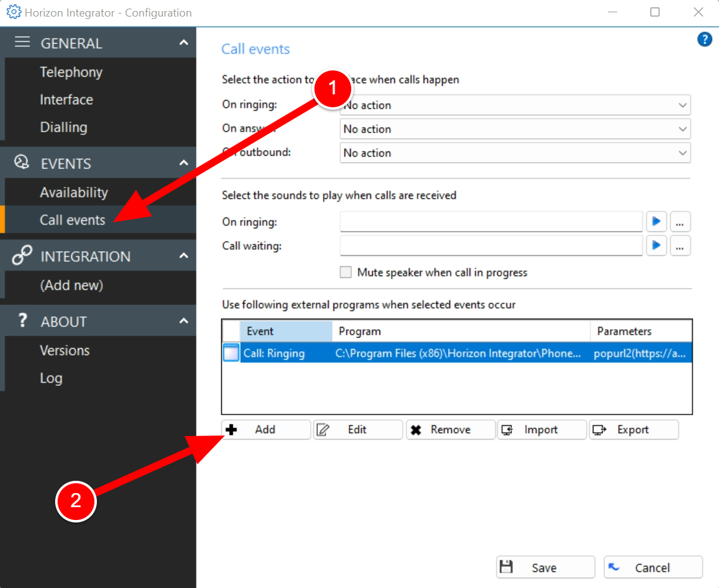The image size is (719, 588).
Task: Edit the selected external program event
Action: click(358, 430)
